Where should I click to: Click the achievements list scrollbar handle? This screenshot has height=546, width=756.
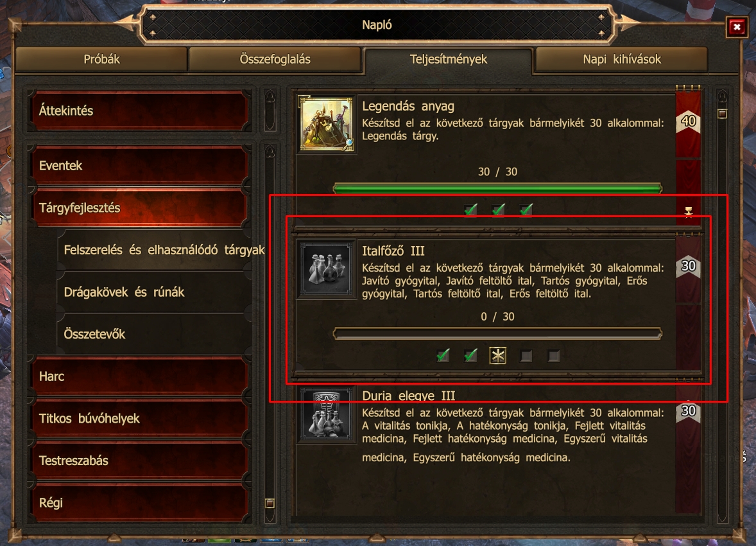tap(722, 114)
